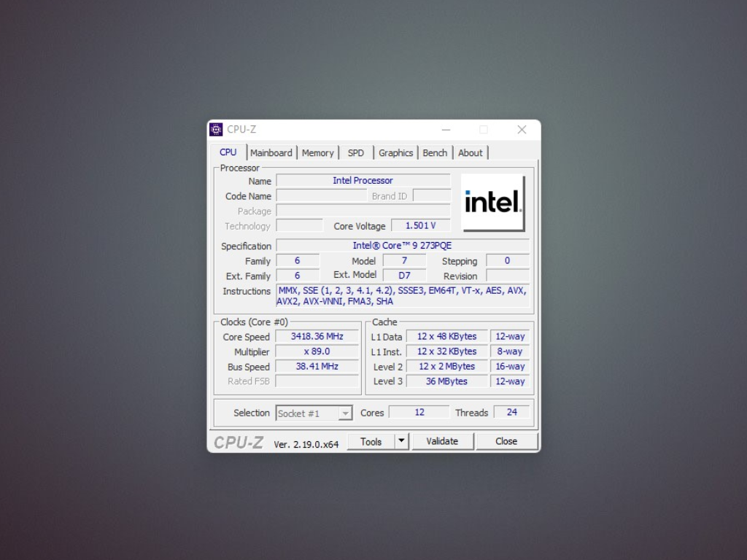The height and width of the screenshot is (560, 747).
Task: Click the Core Speed value field
Action: pyautogui.click(x=317, y=336)
